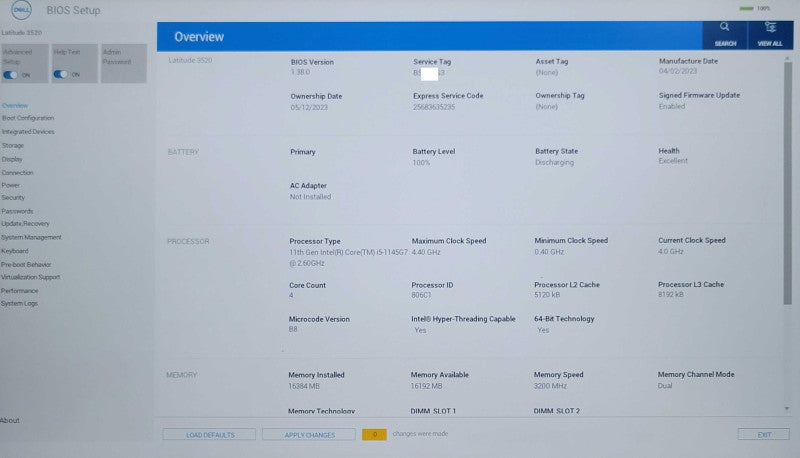Open Connection settings
The image size is (800, 458).
point(17,173)
